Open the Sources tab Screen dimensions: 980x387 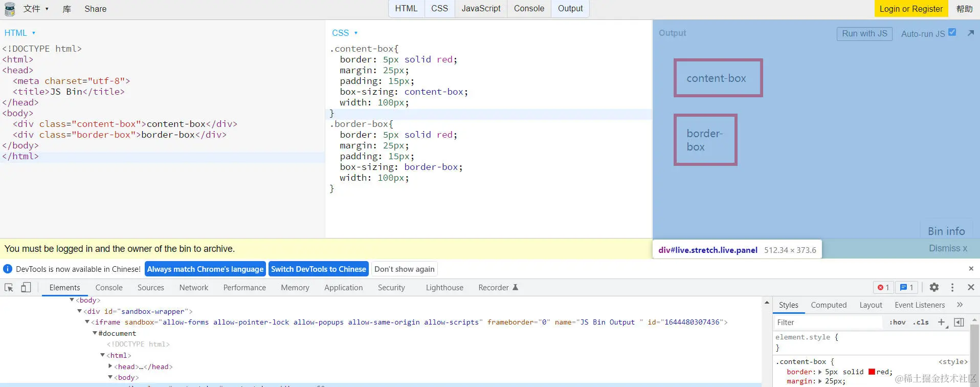point(151,288)
